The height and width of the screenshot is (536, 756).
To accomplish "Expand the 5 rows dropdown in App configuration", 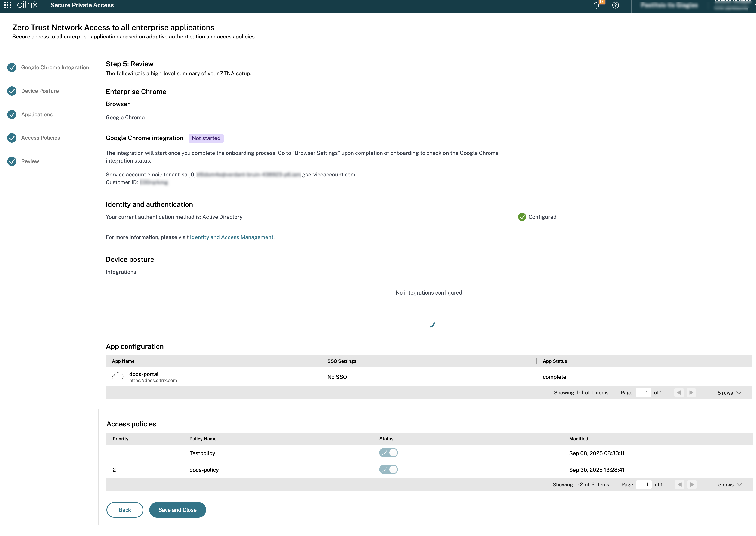I will pos(729,393).
